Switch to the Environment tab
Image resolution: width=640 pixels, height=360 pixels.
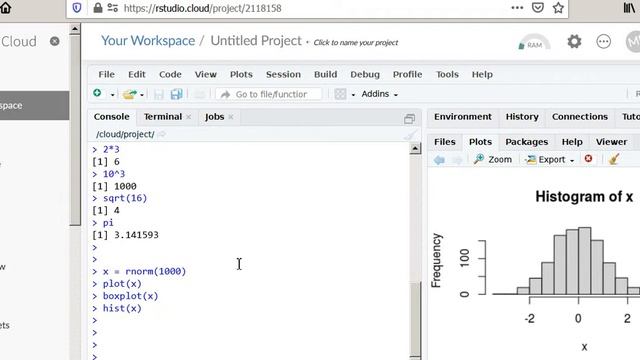(462, 117)
